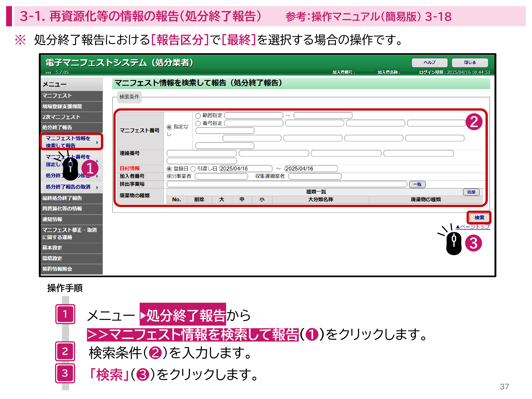Click the 追加 button in 種類一覧
The image size is (532, 399).
coord(471,192)
